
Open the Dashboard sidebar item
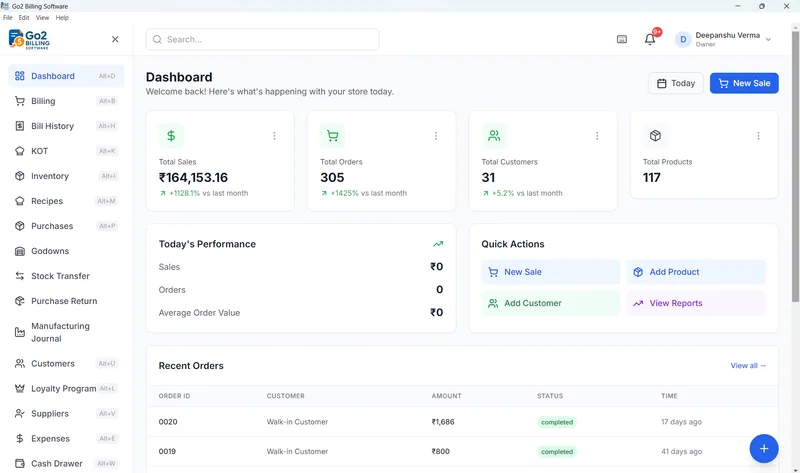tap(66, 76)
